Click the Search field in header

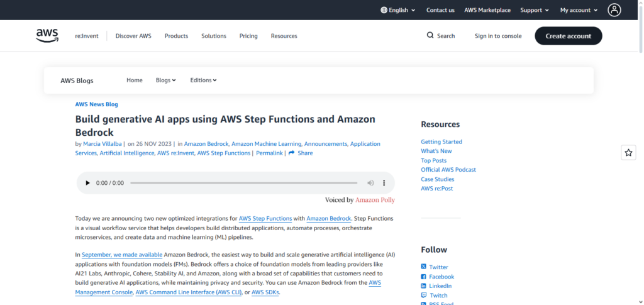point(441,36)
